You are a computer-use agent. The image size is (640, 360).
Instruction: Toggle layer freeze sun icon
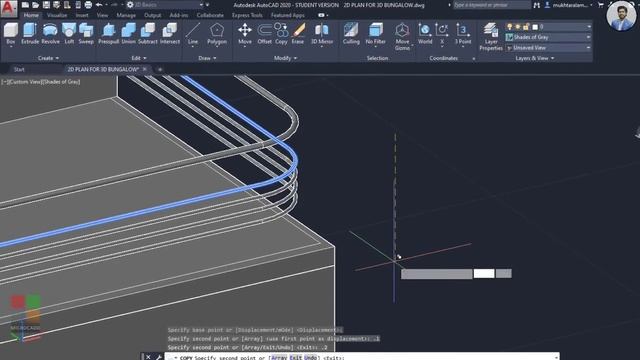518,27
